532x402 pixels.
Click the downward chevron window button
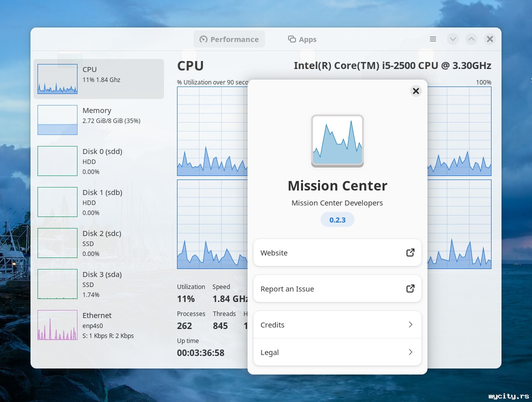pyautogui.click(x=452, y=39)
